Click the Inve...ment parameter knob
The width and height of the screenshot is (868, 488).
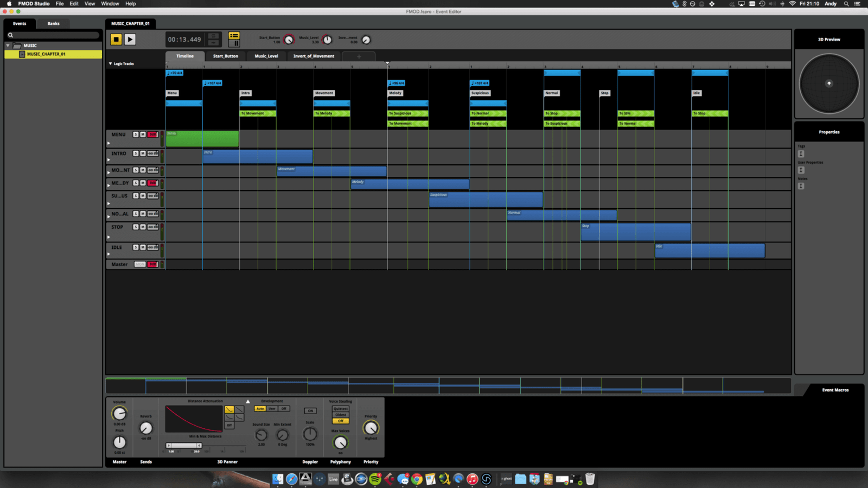pyautogui.click(x=366, y=40)
